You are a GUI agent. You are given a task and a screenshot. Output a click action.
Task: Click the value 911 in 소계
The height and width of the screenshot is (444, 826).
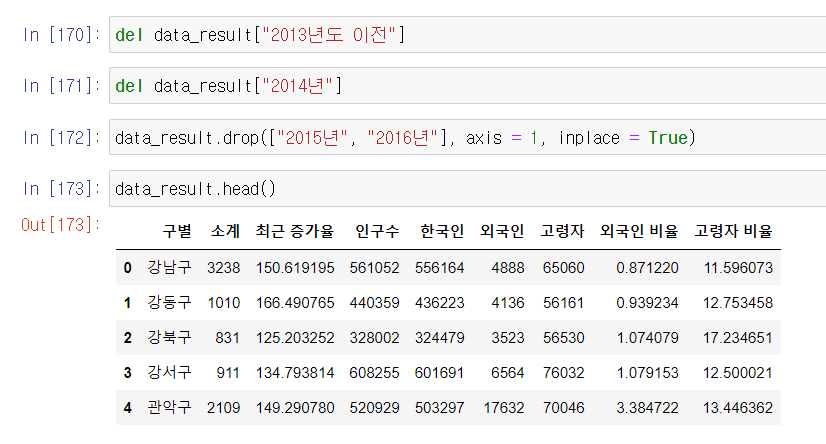coord(228,373)
